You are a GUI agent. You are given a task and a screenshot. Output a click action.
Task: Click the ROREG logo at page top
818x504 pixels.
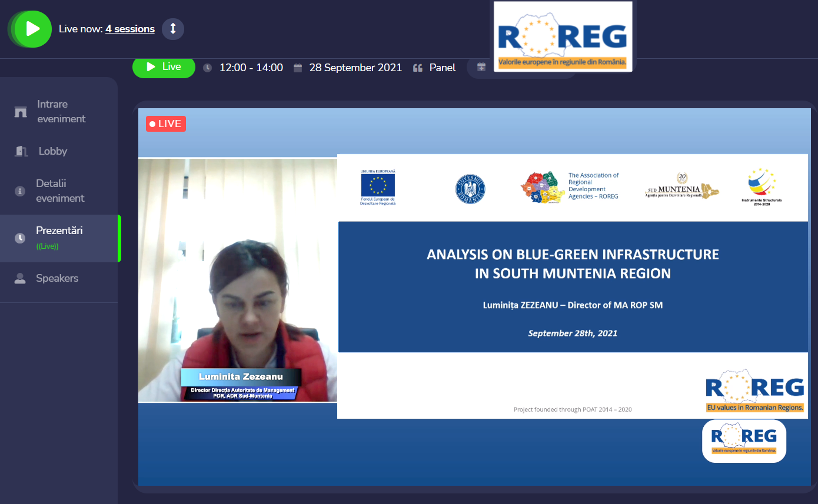pos(563,36)
